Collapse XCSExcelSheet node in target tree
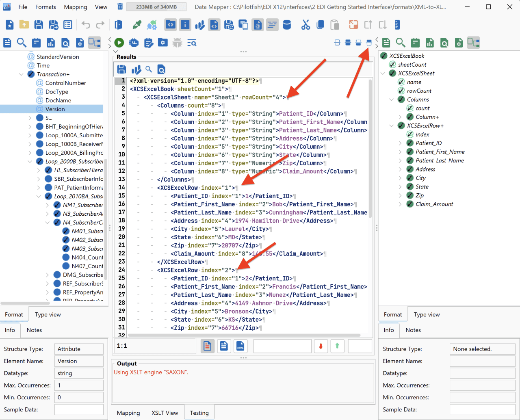Screen dimensions: 520x420 click(x=383, y=74)
